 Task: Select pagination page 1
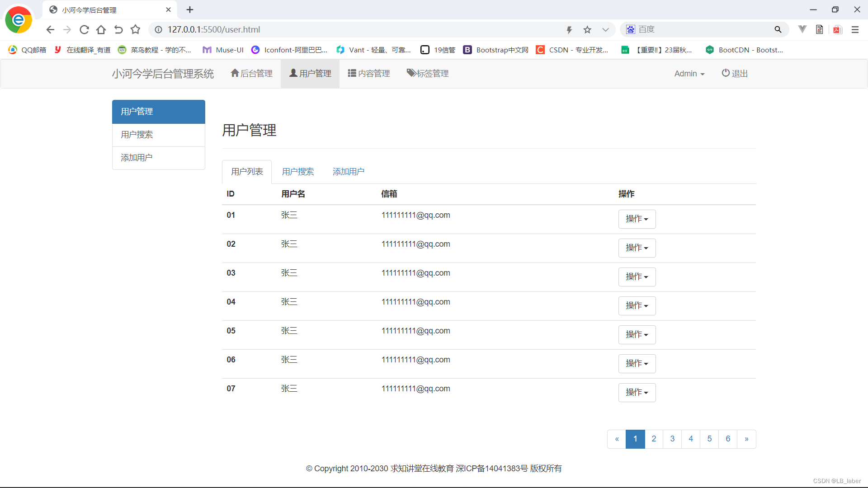(635, 439)
